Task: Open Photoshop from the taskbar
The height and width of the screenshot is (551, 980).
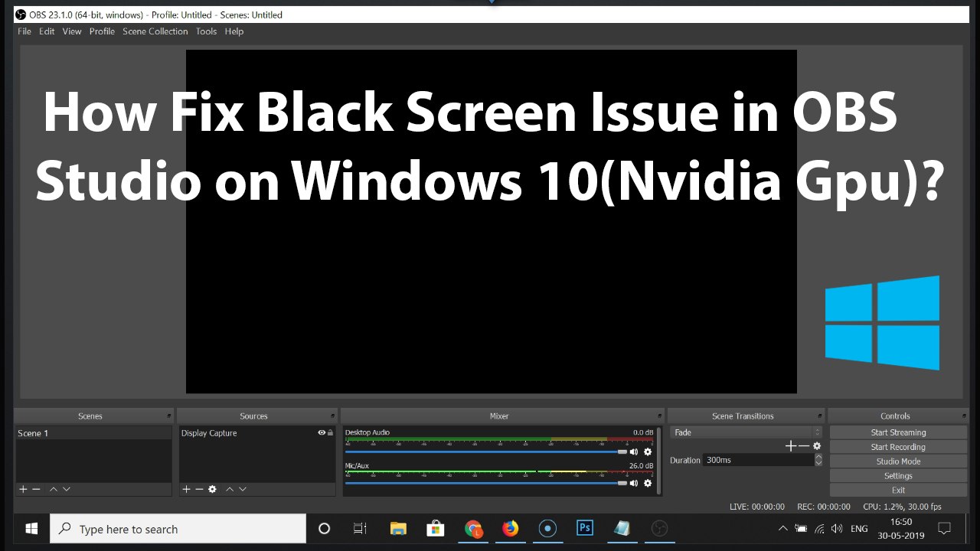Action: 585,528
